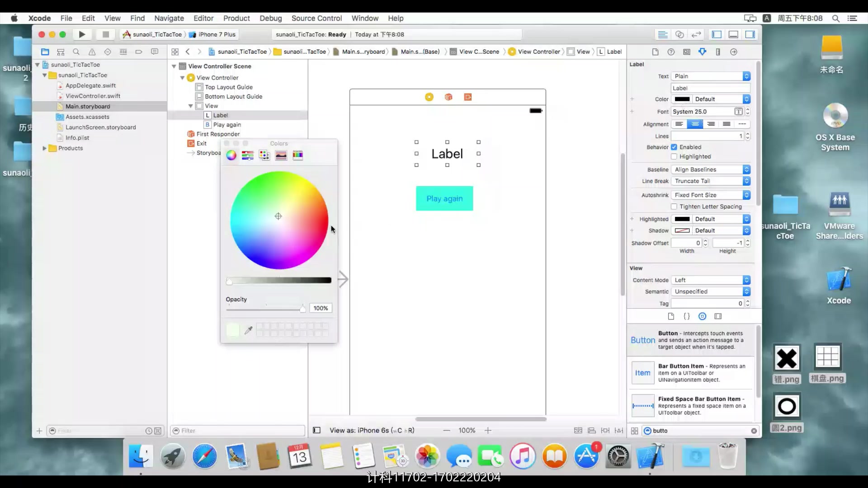868x488 pixels.
Task: Stop the running scheme
Action: point(105,34)
